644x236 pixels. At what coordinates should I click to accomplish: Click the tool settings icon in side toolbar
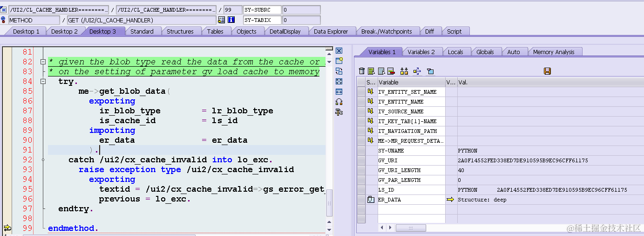pos(339,112)
